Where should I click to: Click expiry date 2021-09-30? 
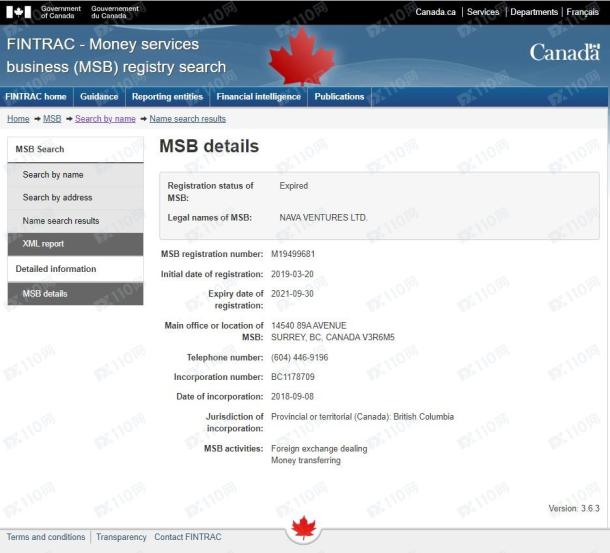pos(292,293)
